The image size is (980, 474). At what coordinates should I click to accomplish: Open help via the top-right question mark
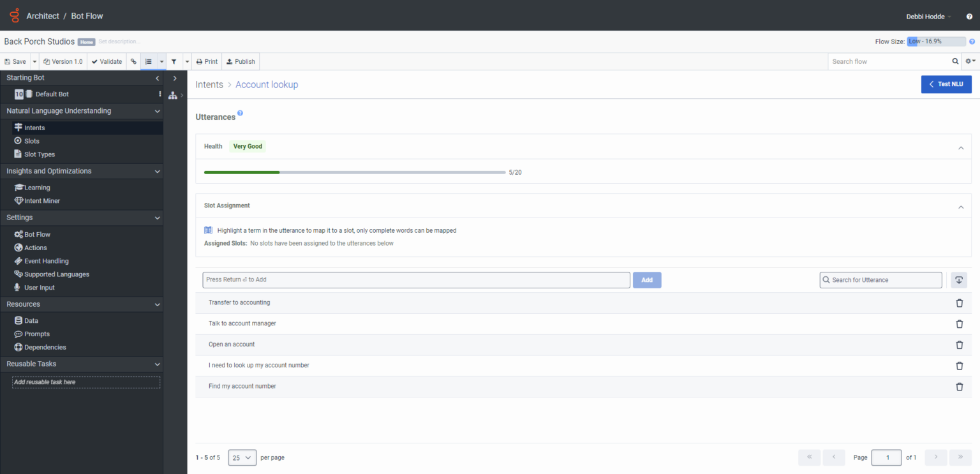coord(969,17)
